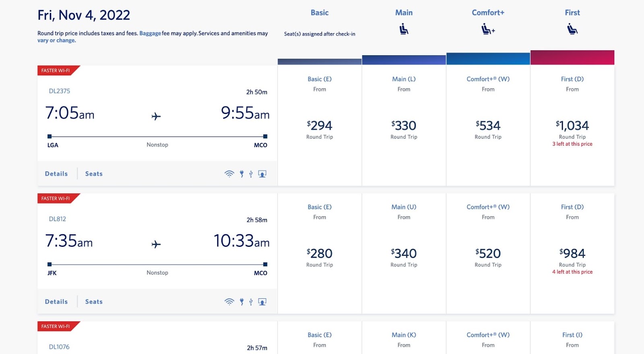This screenshot has width=644, height=354.
Task: Click the DL1076 flight number
Action: coord(59,347)
